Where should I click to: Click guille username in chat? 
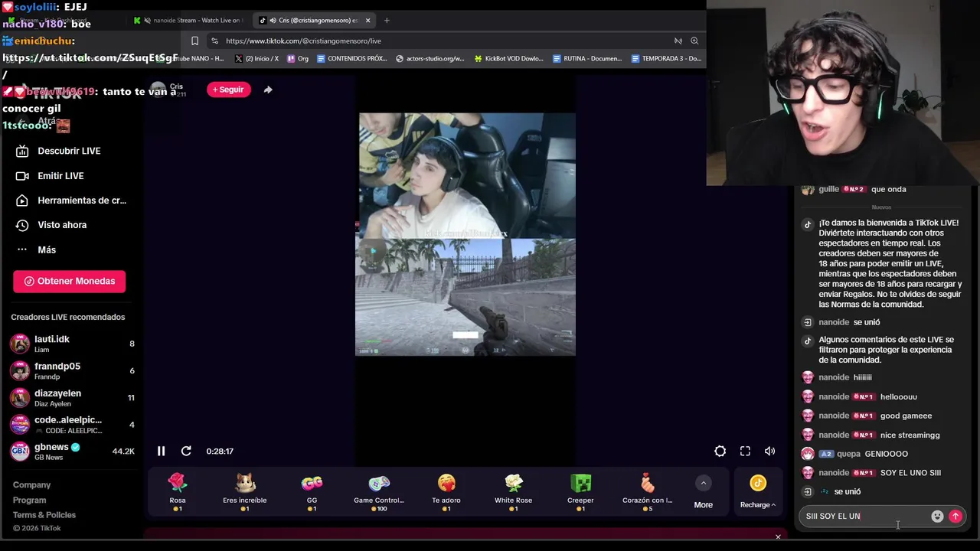pos(828,189)
